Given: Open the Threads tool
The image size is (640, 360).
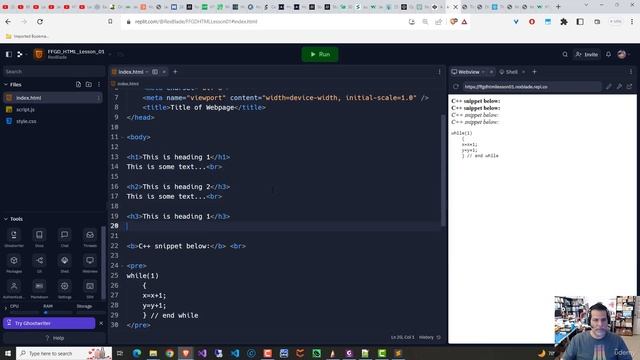Looking at the screenshot, I should pos(90,238).
